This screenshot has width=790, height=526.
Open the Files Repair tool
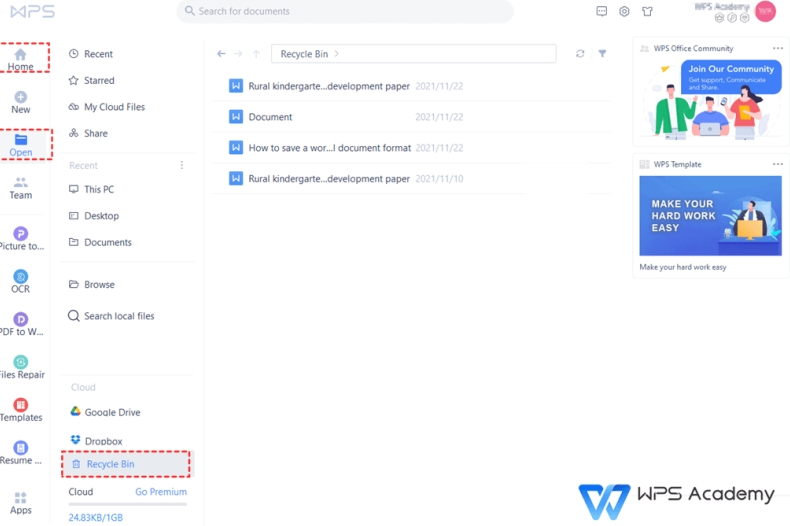click(20, 367)
